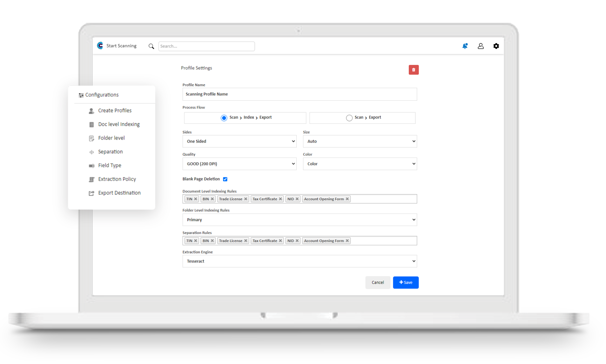Open the settings gear icon
606x364 pixels.
pos(496,46)
